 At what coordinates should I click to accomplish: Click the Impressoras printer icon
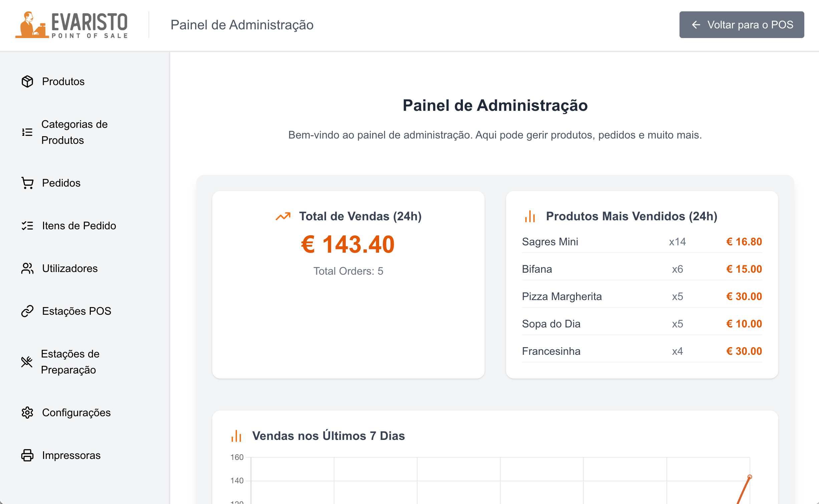point(27,455)
